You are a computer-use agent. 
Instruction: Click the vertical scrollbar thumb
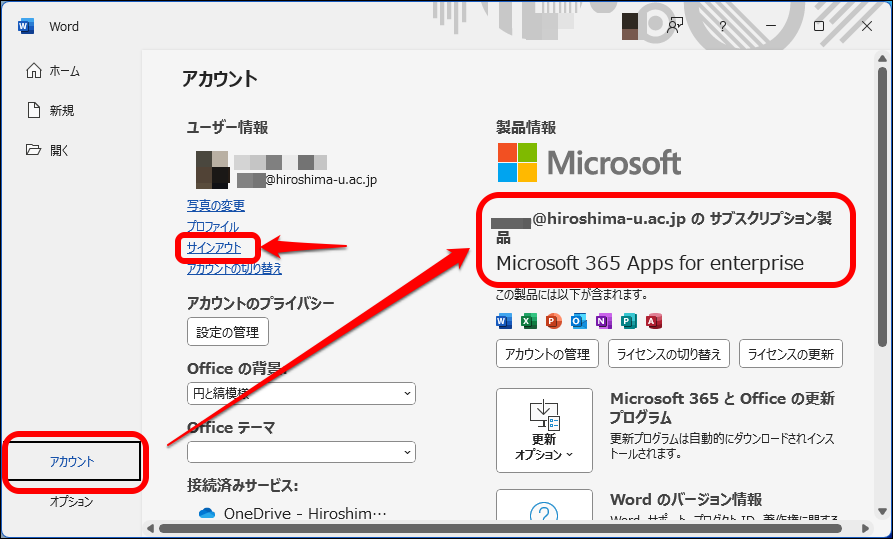(x=883, y=205)
